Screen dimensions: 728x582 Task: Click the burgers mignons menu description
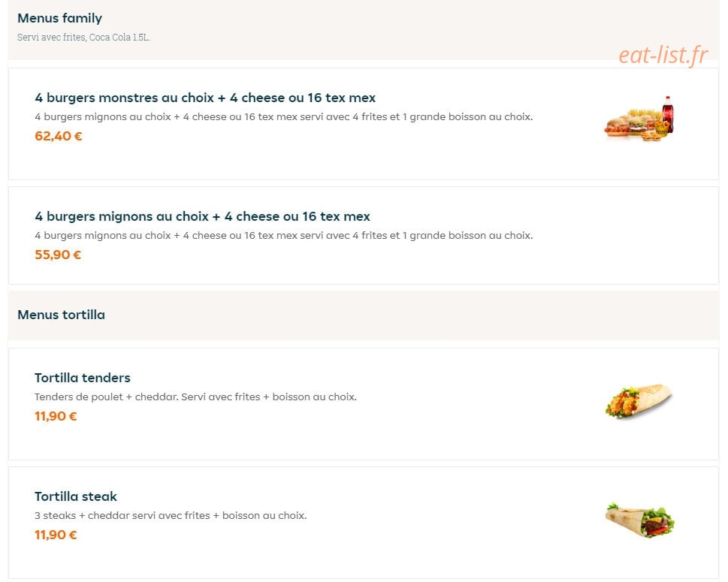coord(284,236)
